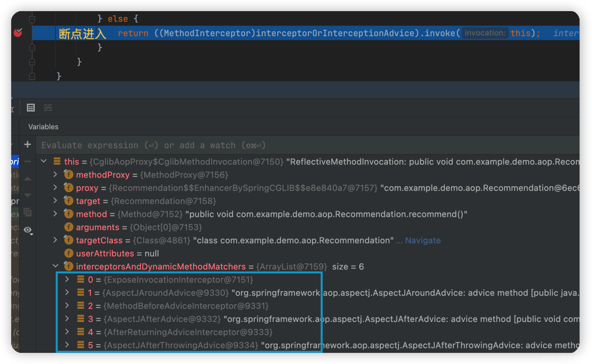Remove watch using the minus icon
This screenshot has height=364, width=592.
pos(27,161)
